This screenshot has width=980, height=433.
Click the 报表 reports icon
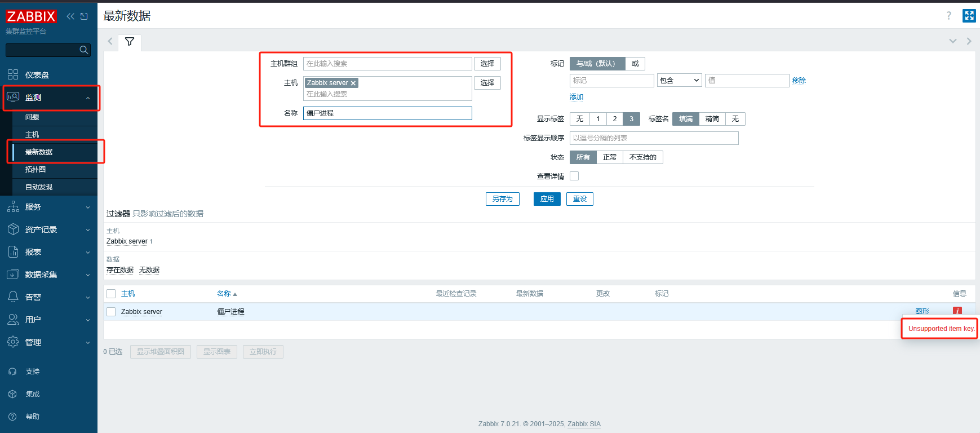point(13,252)
